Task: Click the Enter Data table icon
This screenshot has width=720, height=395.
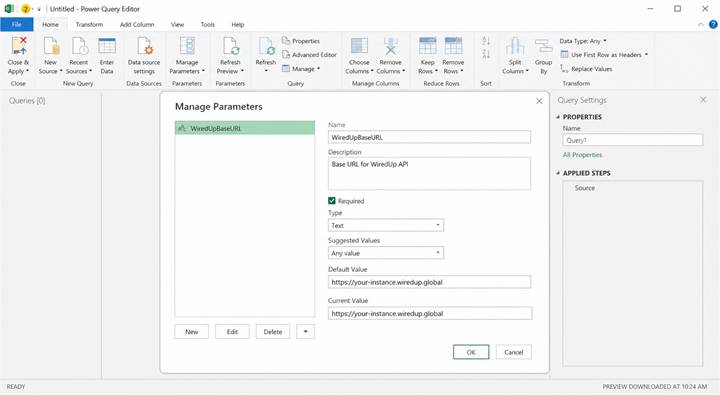Action: 107,46
